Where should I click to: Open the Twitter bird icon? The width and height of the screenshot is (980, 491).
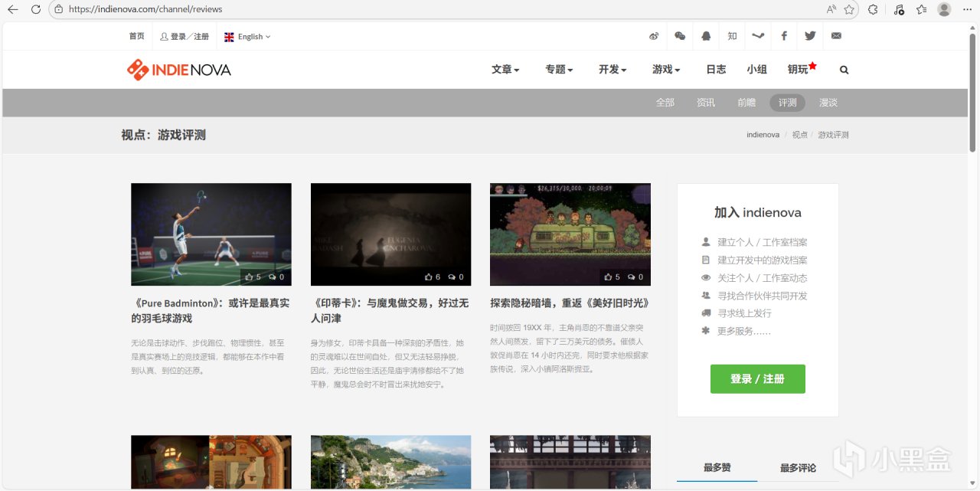click(810, 36)
